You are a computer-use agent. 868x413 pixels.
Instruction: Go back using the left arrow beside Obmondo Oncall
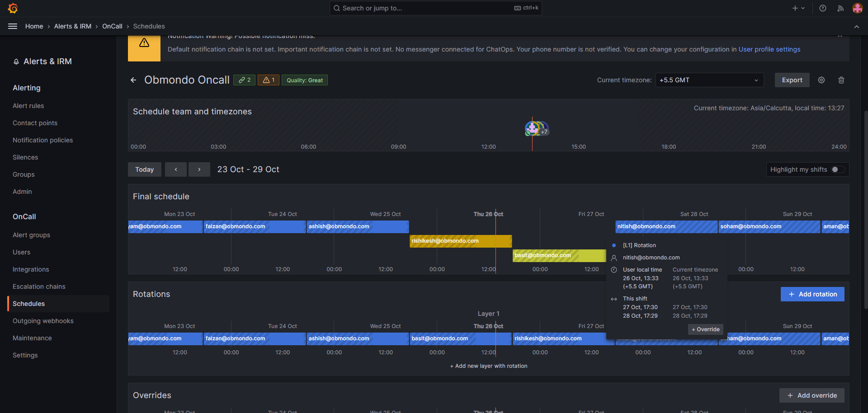tap(133, 80)
